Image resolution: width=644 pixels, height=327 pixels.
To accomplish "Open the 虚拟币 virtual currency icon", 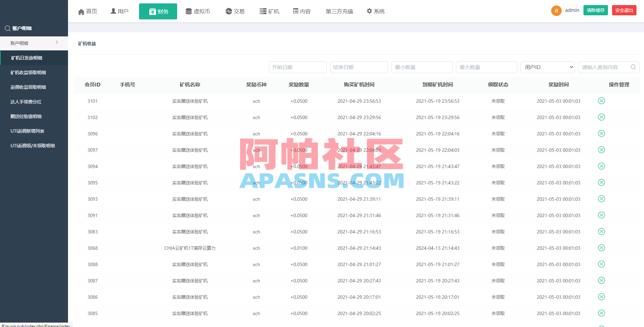I will point(188,11).
